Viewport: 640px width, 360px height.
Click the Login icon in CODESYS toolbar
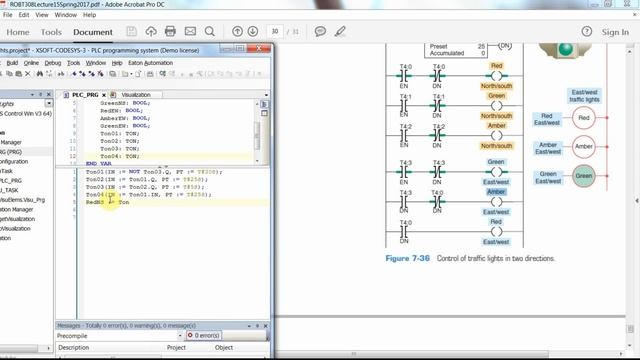(163, 74)
